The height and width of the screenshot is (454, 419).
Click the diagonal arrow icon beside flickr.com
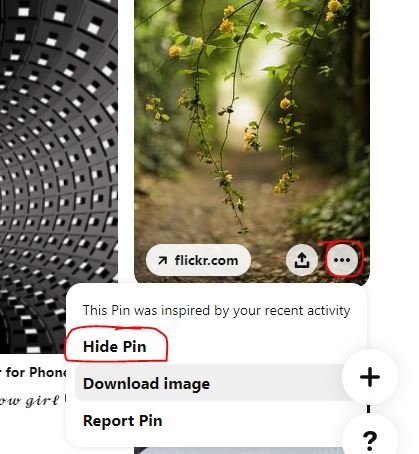[x=162, y=260]
